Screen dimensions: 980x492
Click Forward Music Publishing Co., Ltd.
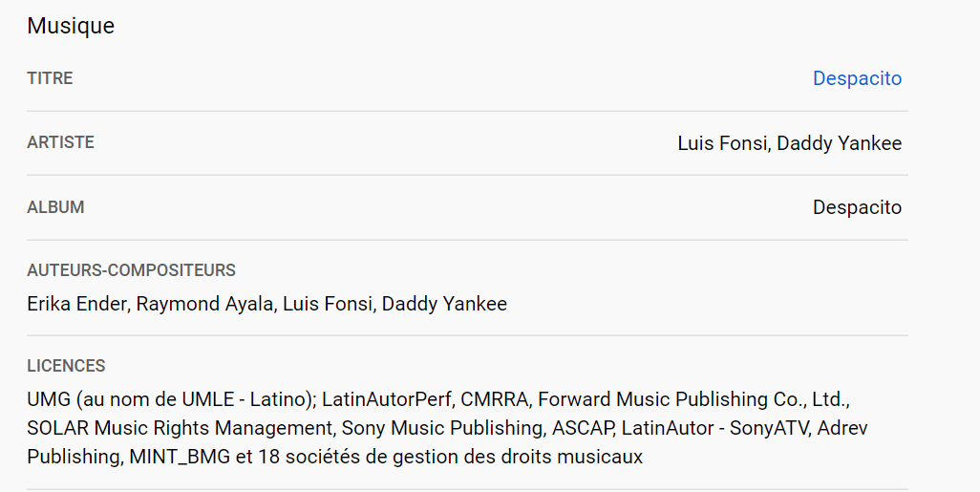[693, 399]
